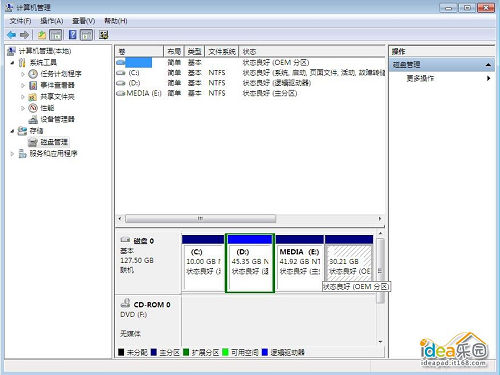This screenshot has width=500, height=375.
Task: Collapse the 系统工具 tree node
Action: click(x=12, y=62)
